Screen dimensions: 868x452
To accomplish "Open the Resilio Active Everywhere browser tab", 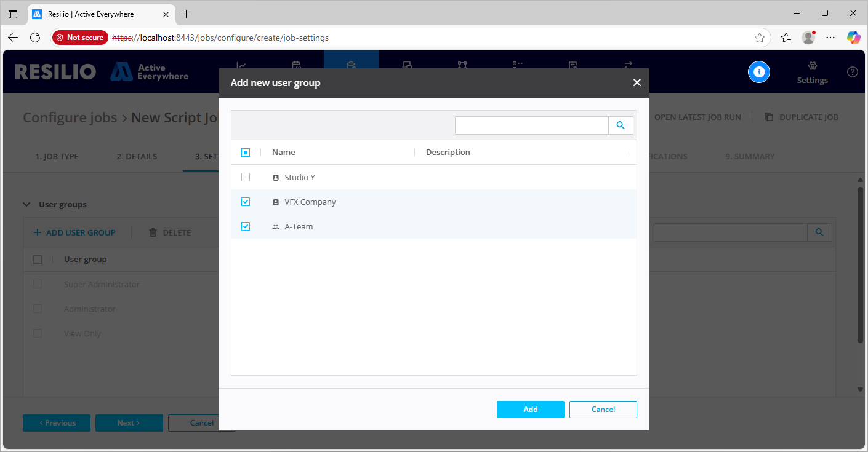I will point(98,14).
